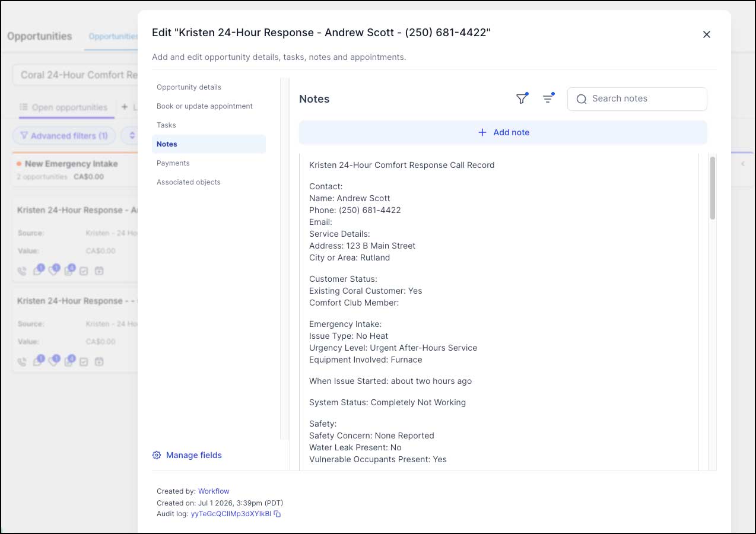The image size is (756, 534).
Task: Click phone icon on second Kristen card
Action: tap(22, 362)
